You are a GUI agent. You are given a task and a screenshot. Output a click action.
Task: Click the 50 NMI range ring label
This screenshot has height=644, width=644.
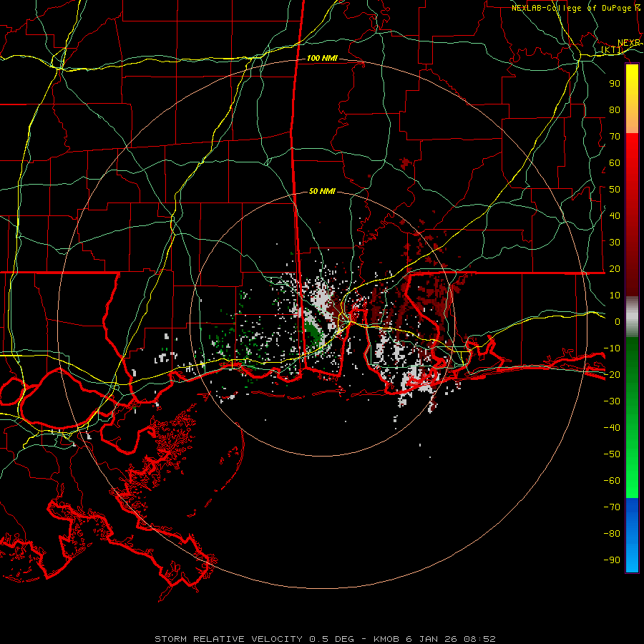pos(322,191)
